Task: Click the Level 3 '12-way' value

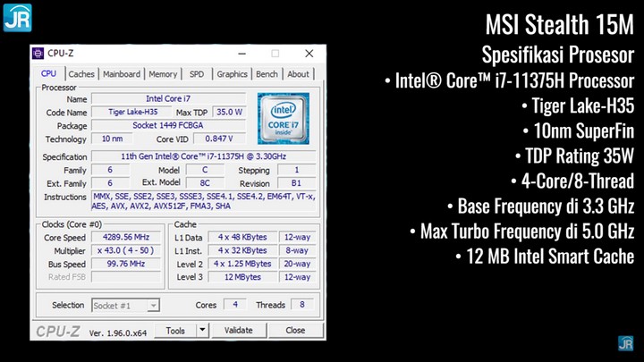Action: pyautogui.click(x=297, y=277)
